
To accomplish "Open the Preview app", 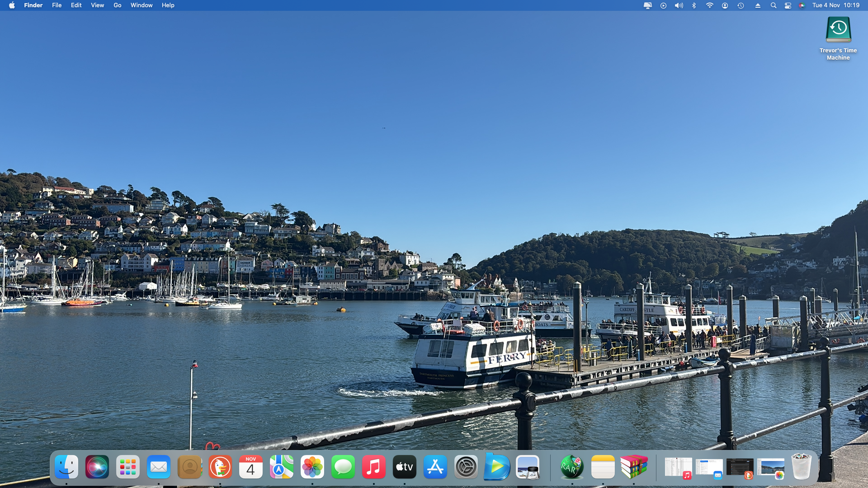I will tap(528, 467).
